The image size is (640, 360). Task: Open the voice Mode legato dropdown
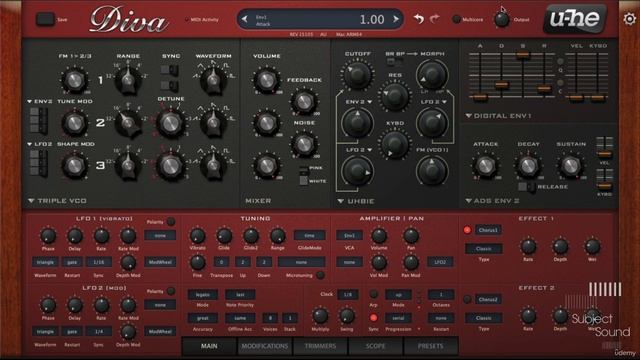(x=202, y=294)
